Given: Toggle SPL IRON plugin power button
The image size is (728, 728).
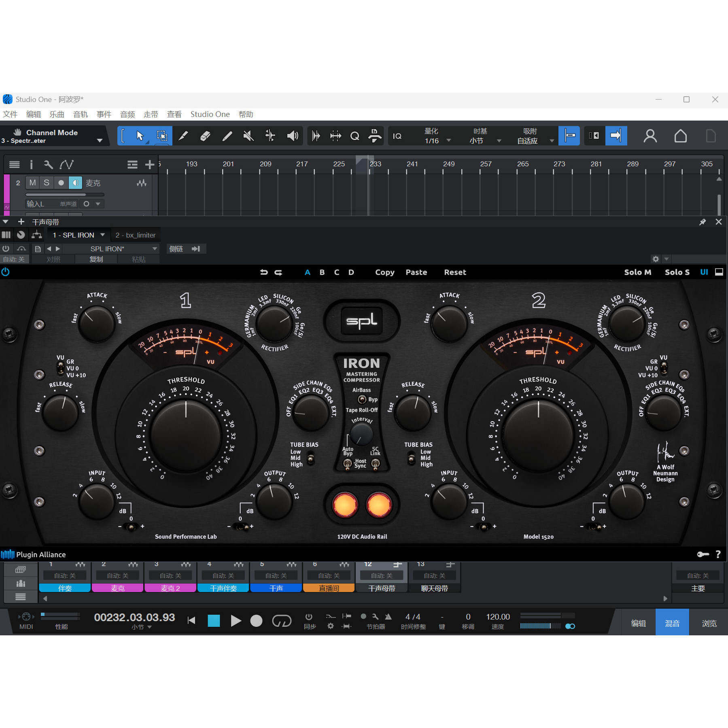Looking at the screenshot, I should 5,272.
